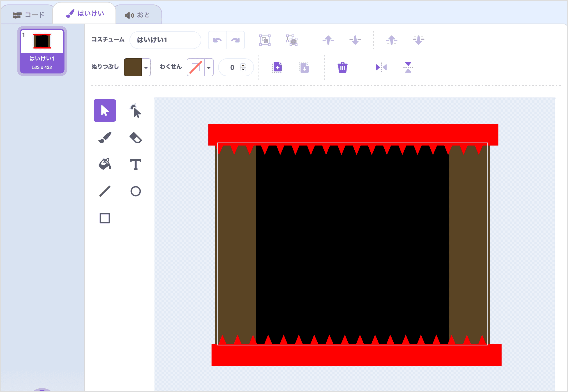The height and width of the screenshot is (392, 568).
Task: Click the Ungroup objects icon
Action: pos(292,40)
